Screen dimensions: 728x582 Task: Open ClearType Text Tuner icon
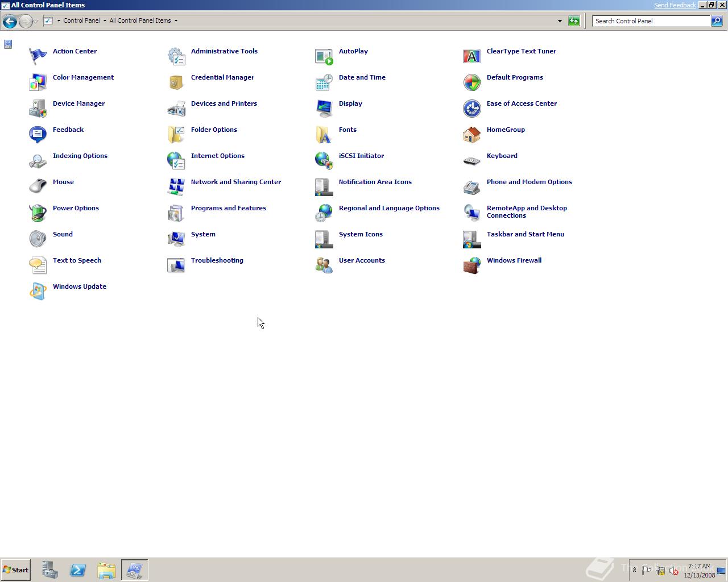[472, 56]
